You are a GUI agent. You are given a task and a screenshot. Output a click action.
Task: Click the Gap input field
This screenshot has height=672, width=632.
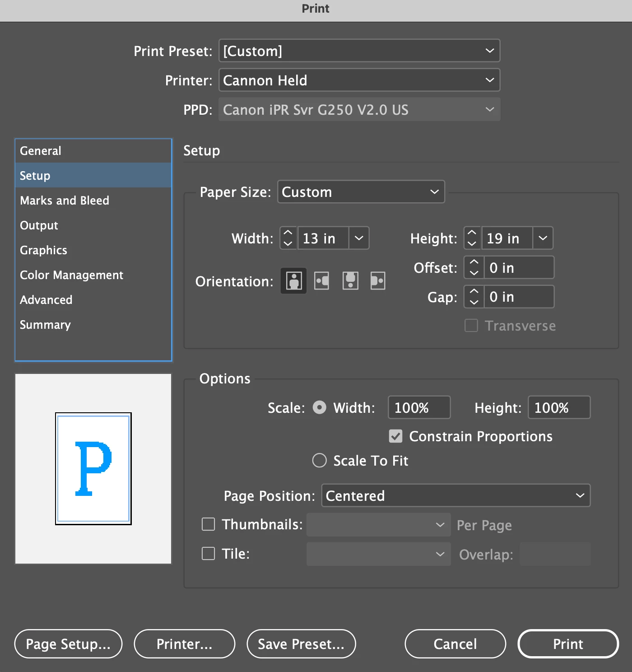(x=519, y=297)
